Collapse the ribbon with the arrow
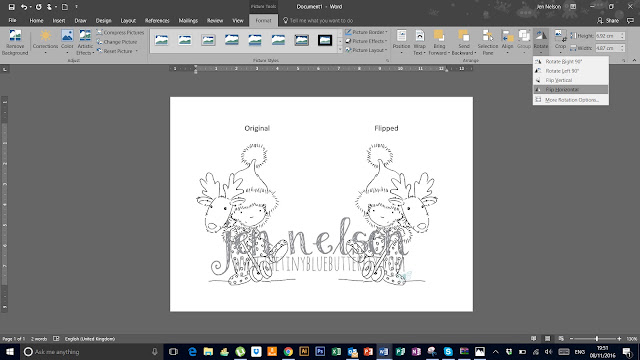The height and width of the screenshot is (360, 640). coord(634,60)
